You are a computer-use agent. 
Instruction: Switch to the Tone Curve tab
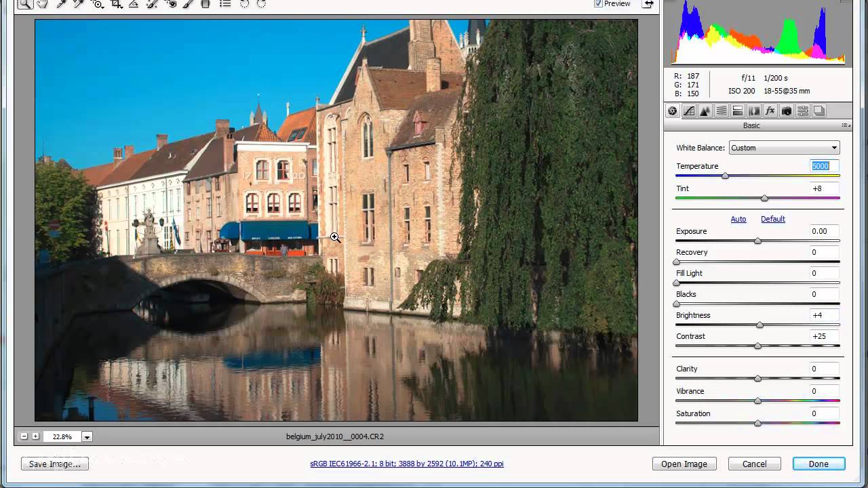pos(689,111)
